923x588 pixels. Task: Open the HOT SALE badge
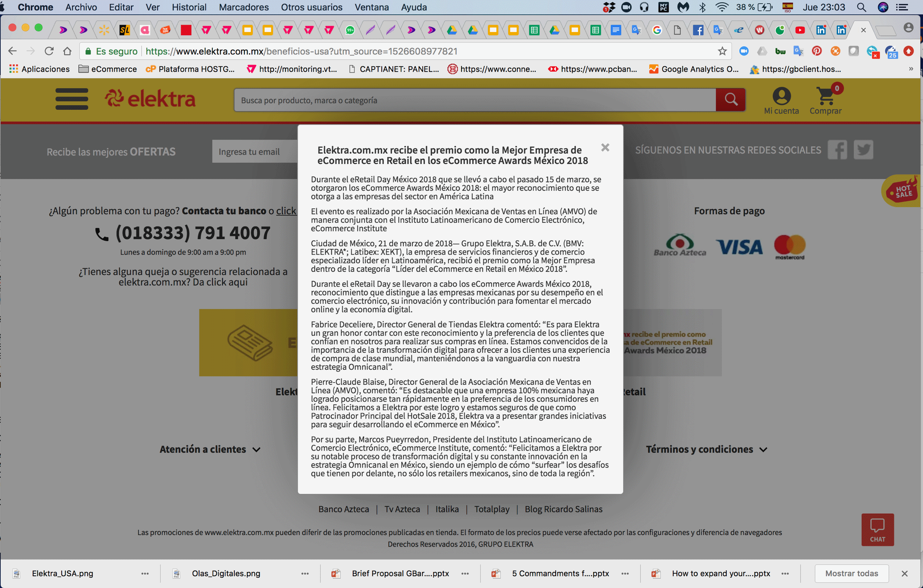pos(903,191)
